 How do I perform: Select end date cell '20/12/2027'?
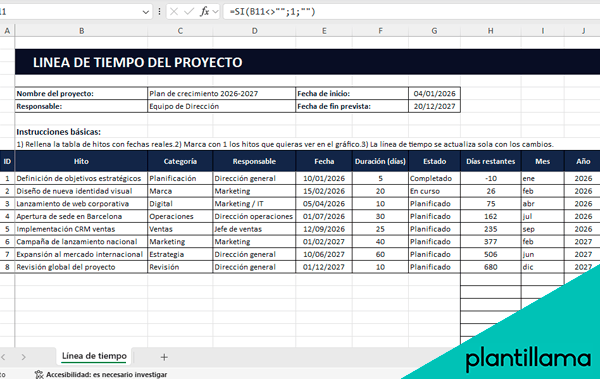[x=434, y=106]
